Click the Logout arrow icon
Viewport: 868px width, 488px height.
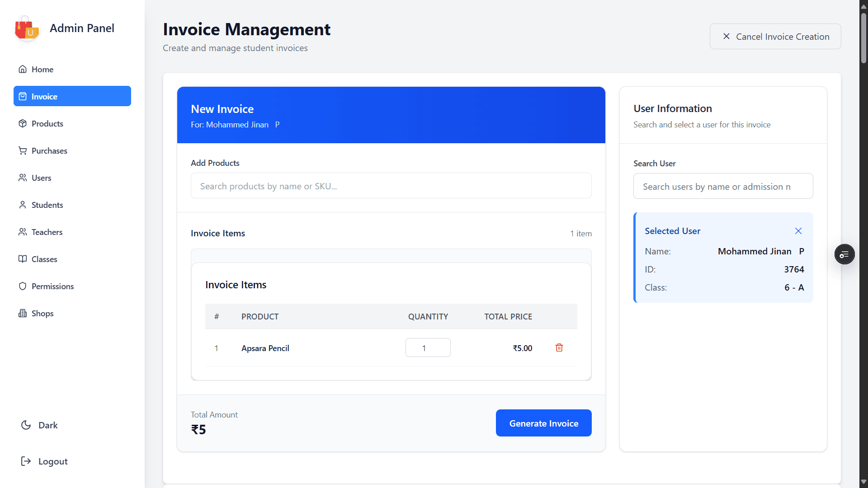click(x=26, y=461)
